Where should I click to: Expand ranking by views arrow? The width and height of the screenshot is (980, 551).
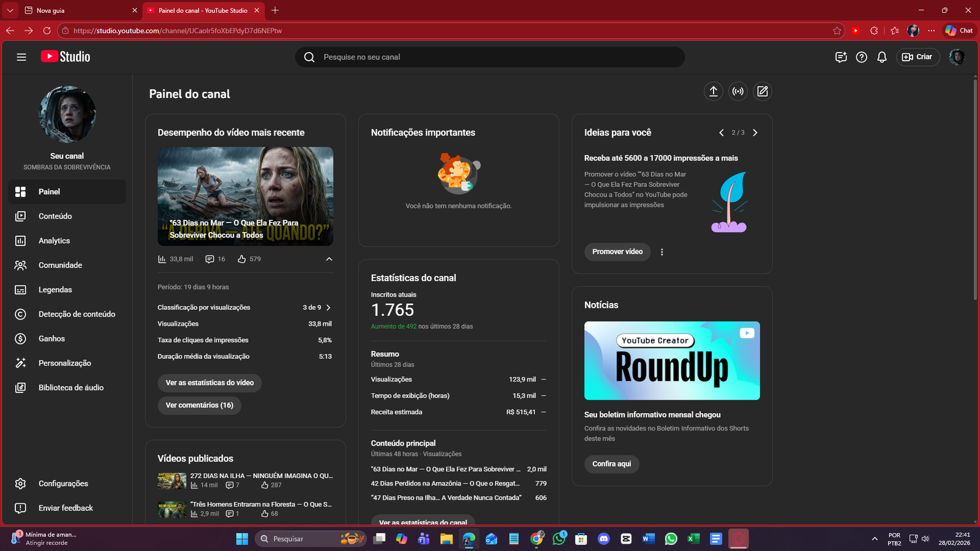[328, 307]
